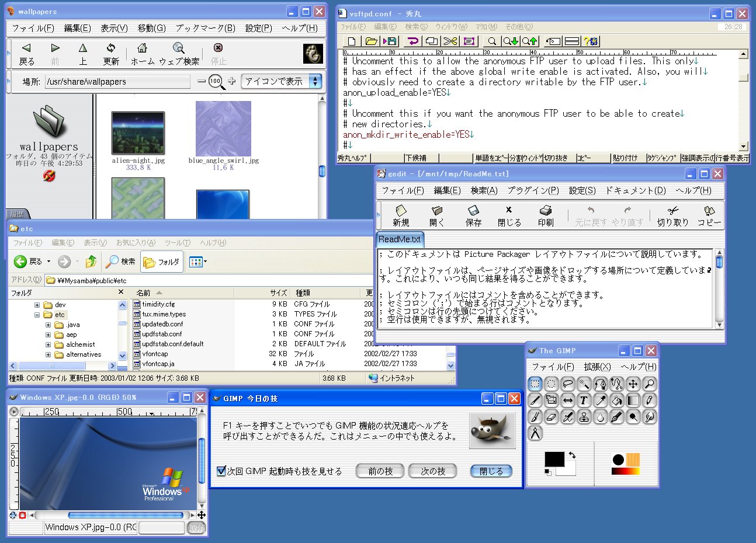Image resolution: width=756 pixels, height=543 pixels.
Task: Click the 更新 reload icon in wallpapers window
Action: 111,54
